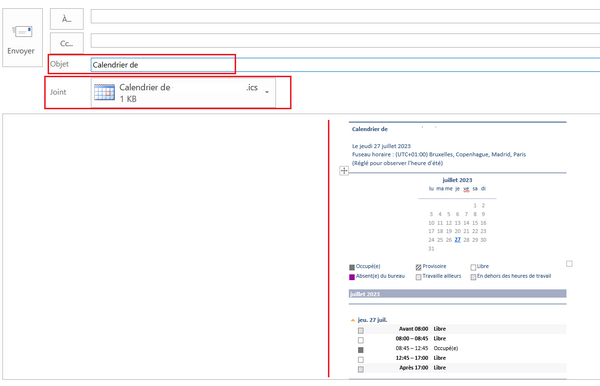
Task: Click the Réglé pour observer l'heure d'été text
Action: click(397, 163)
